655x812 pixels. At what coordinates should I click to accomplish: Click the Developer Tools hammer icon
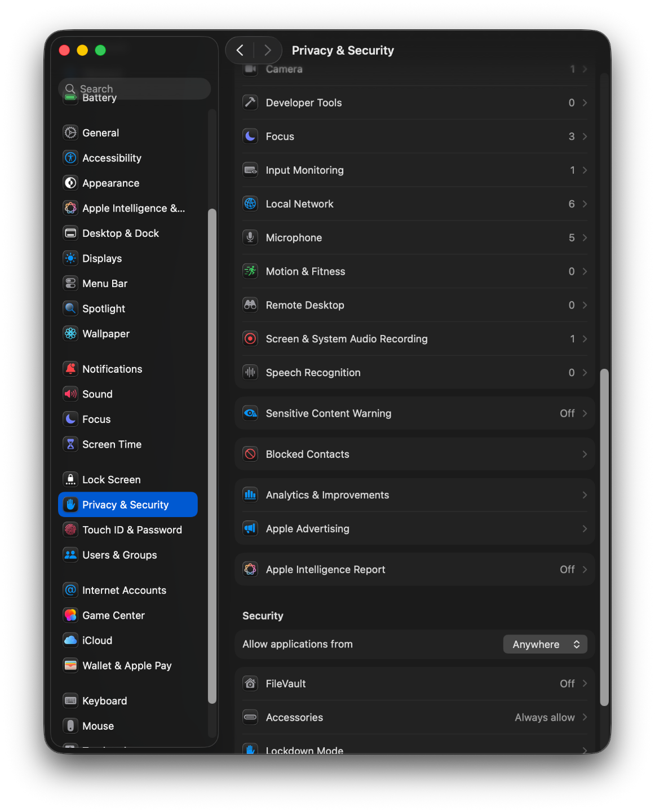(x=250, y=103)
